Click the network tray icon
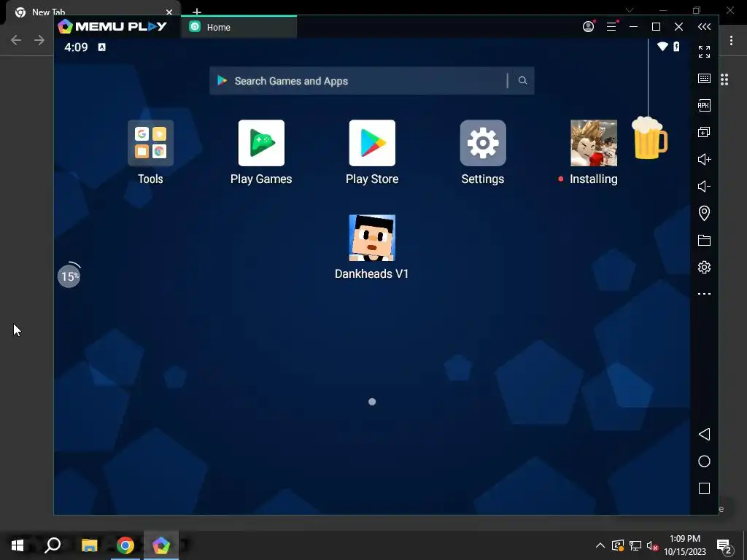 [x=635, y=545]
